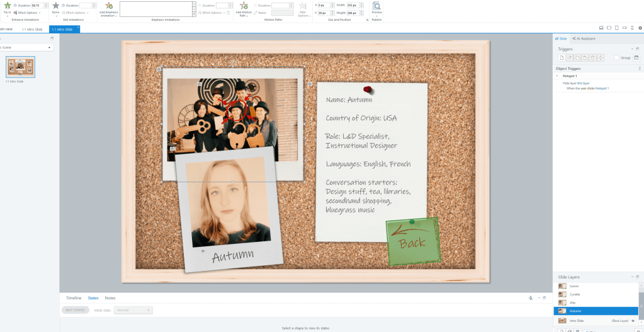Enable the Group checkbox in Triggers
644x332 pixels.
tap(616, 57)
